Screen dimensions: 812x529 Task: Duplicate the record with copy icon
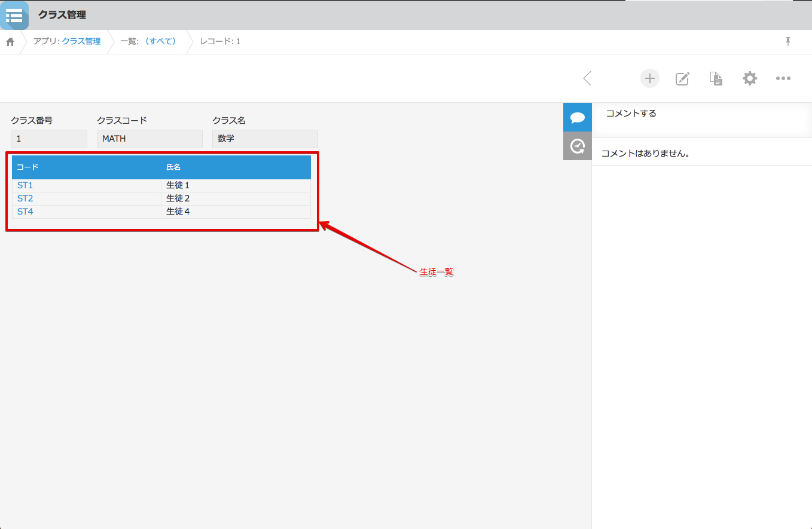716,78
